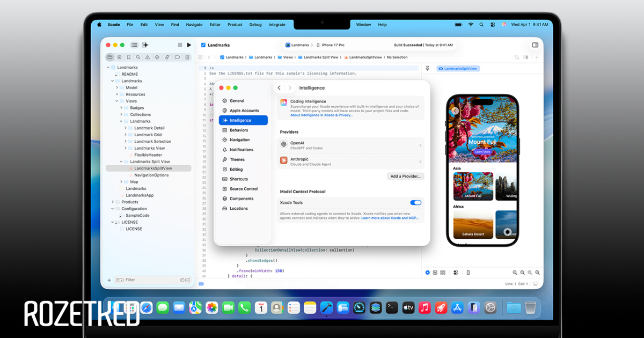Image resolution: width=644 pixels, height=338 pixels.
Task: Start live preview with blue play icon
Action: [428, 273]
